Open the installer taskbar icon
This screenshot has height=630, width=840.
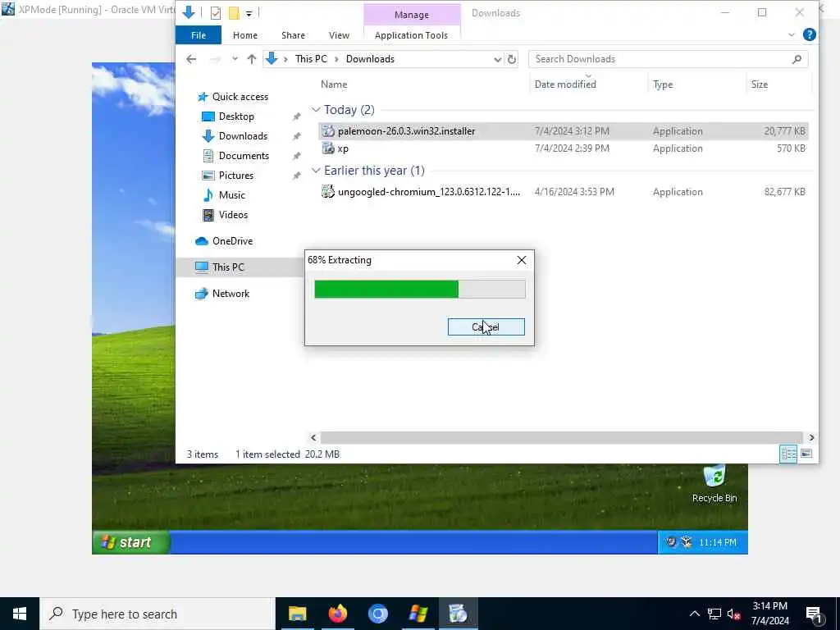tap(458, 614)
